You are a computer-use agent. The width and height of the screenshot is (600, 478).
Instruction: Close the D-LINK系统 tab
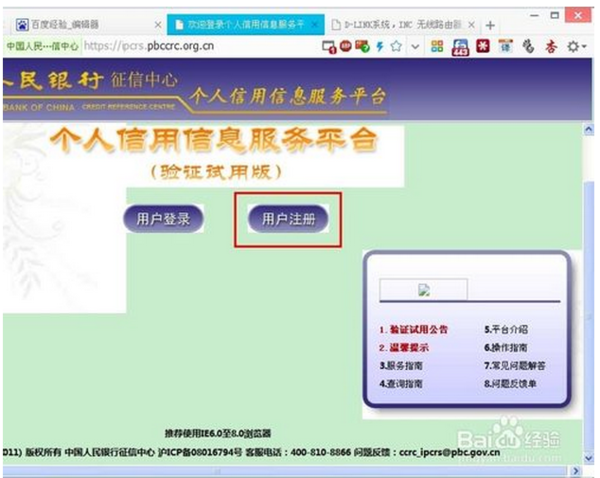471,25
